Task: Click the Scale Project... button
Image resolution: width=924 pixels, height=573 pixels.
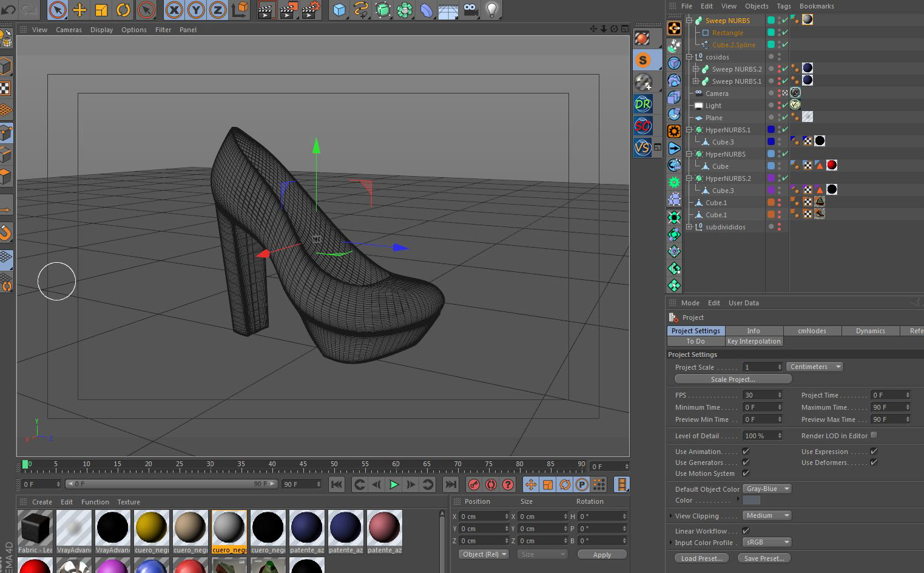Action: pyautogui.click(x=733, y=379)
